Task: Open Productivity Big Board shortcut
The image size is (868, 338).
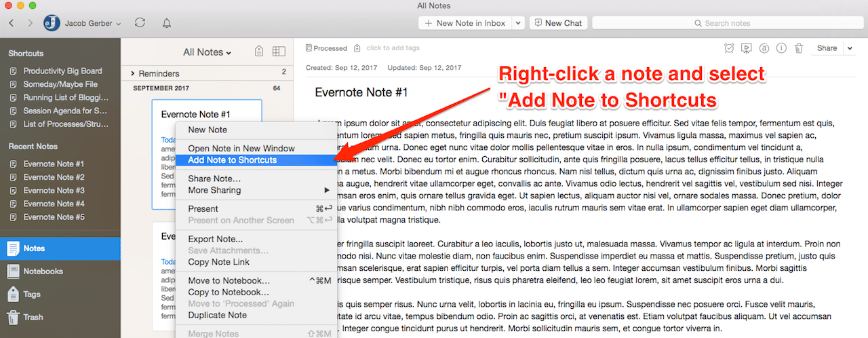Action: 62,71
